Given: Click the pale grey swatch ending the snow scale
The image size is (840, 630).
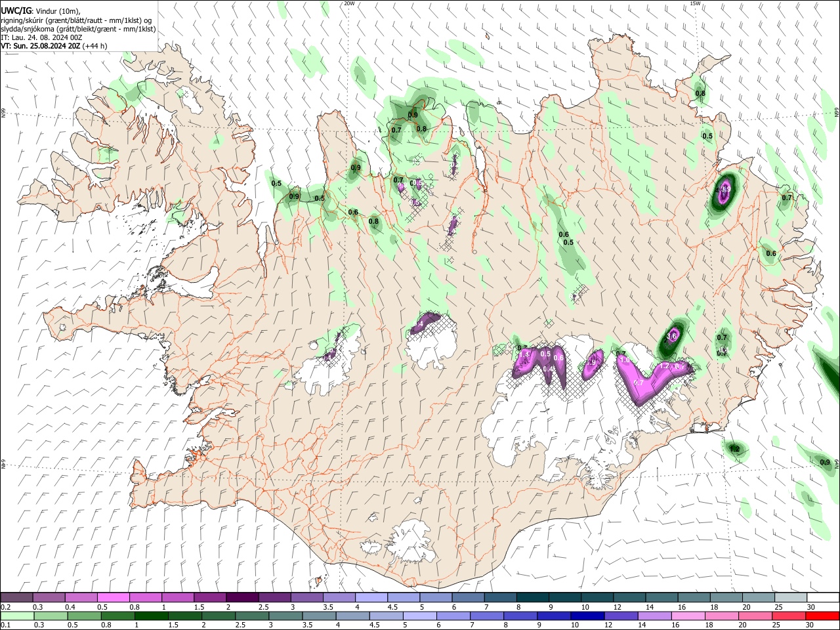Looking at the screenshot, I should click(x=790, y=597).
